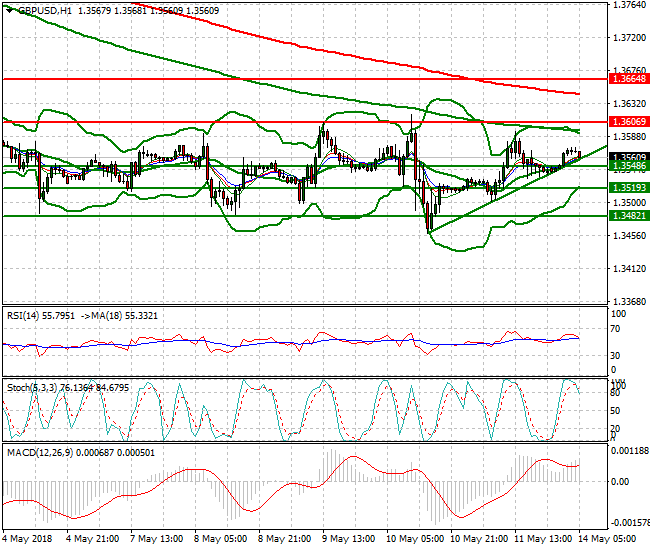Select the green 1.34821 support price tag
650x550 pixels.
pos(629,216)
